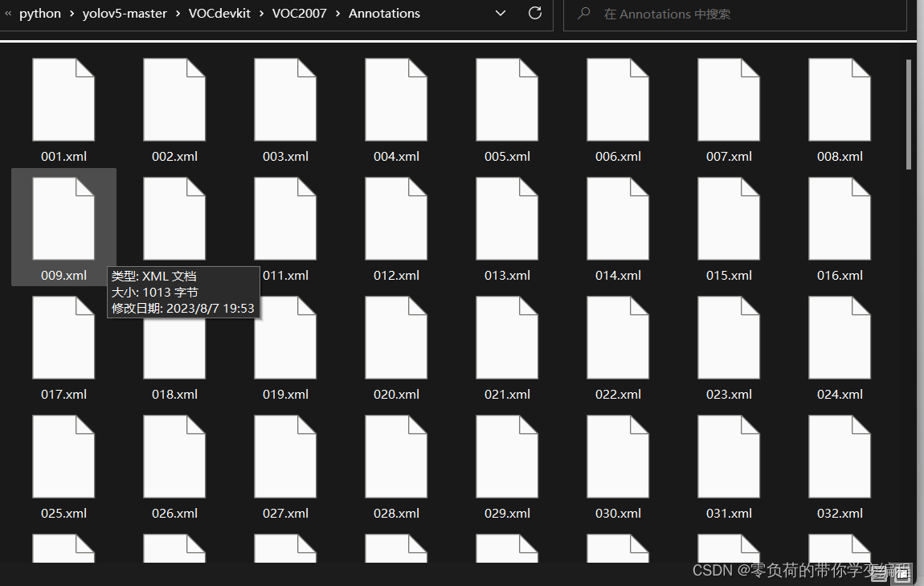
Task: Select the 022.xml file icon
Action: (618, 338)
